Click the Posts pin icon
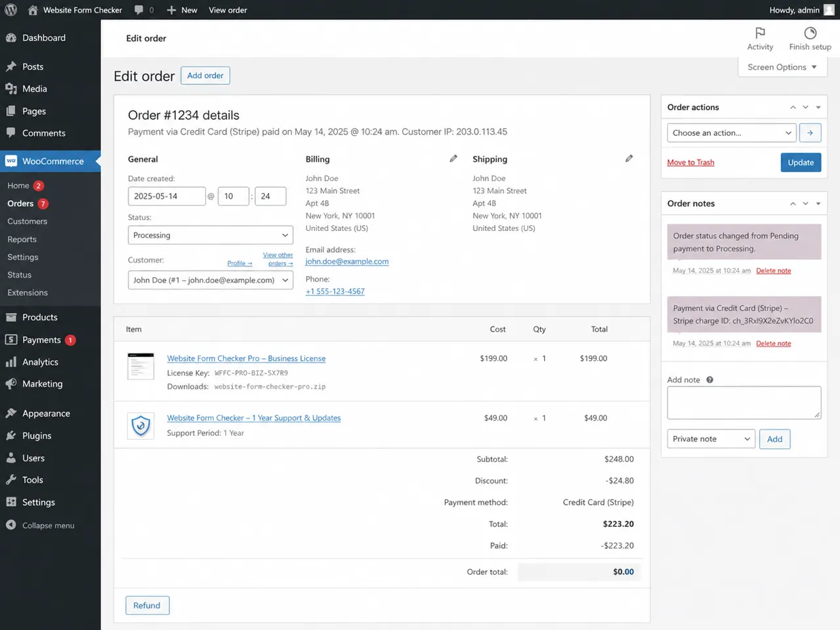This screenshot has width=840, height=630. click(x=11, y=66)
